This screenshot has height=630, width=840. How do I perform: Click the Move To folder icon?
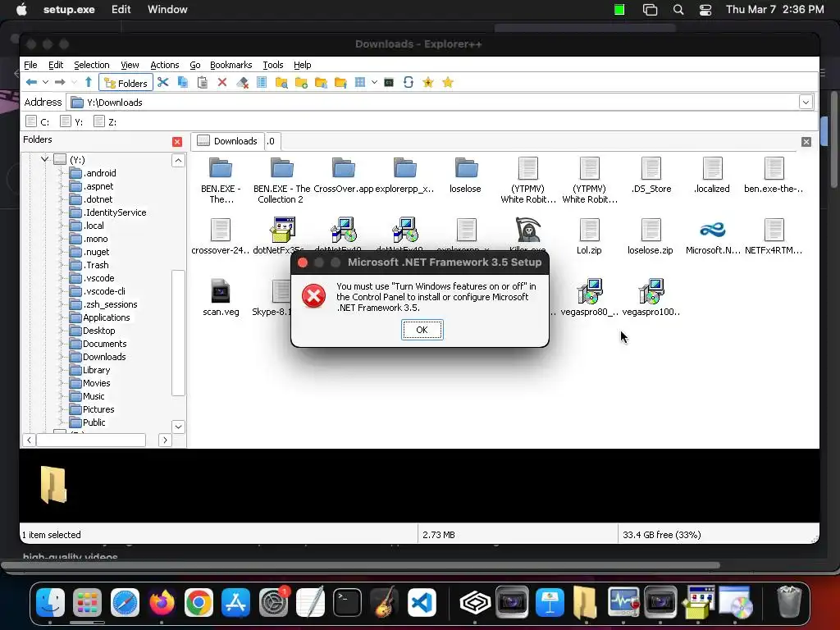pos(340,83)
